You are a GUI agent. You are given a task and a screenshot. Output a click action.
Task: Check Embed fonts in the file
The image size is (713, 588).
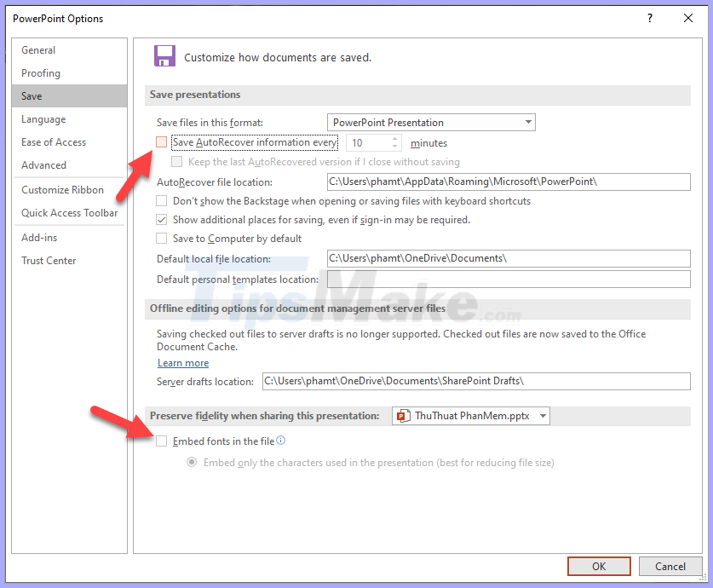click(161, 441)
